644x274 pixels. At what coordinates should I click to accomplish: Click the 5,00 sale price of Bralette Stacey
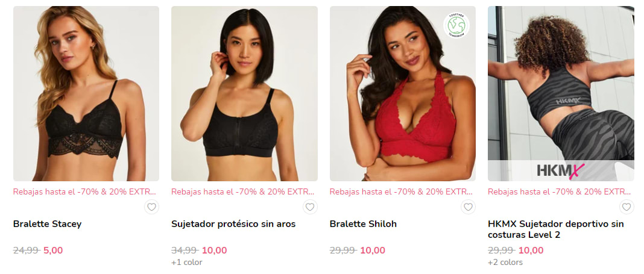tap(53, 251)
